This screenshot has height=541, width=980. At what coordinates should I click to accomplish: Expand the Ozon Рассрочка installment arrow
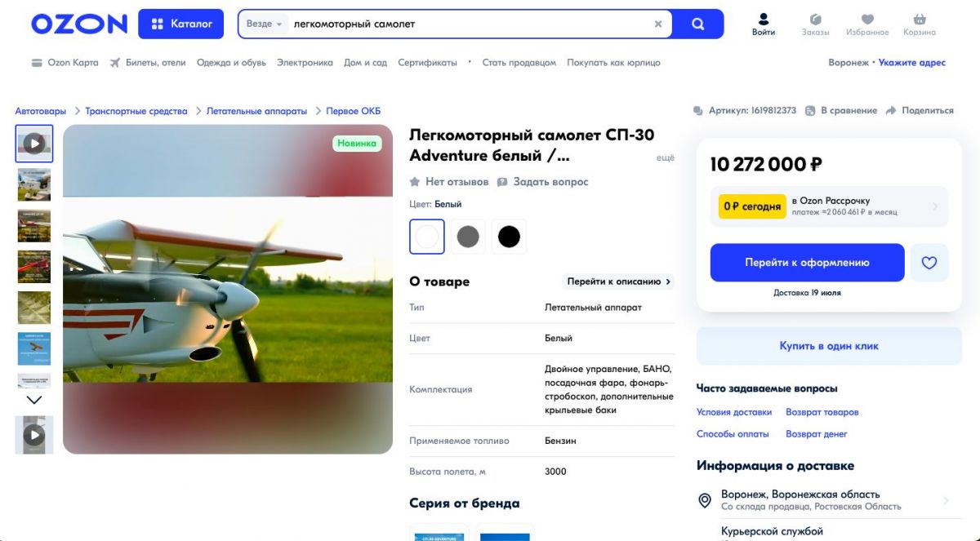click(x=935, y=206)
